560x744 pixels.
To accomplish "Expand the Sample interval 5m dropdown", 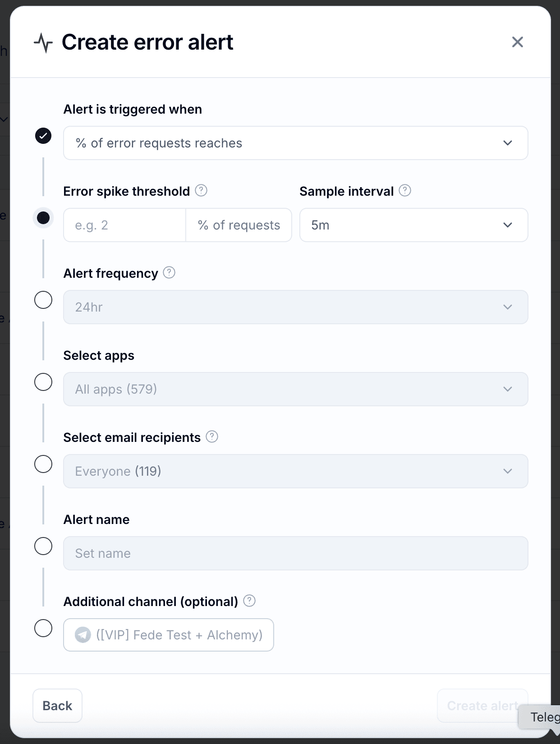I will point(413,225).
